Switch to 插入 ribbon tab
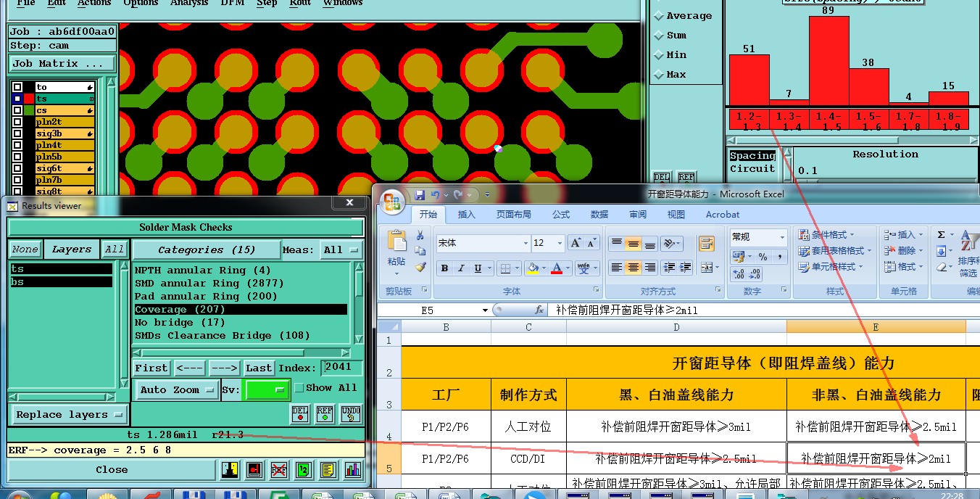The height and width of the screenshot is (499, 980). click(467, 215)
